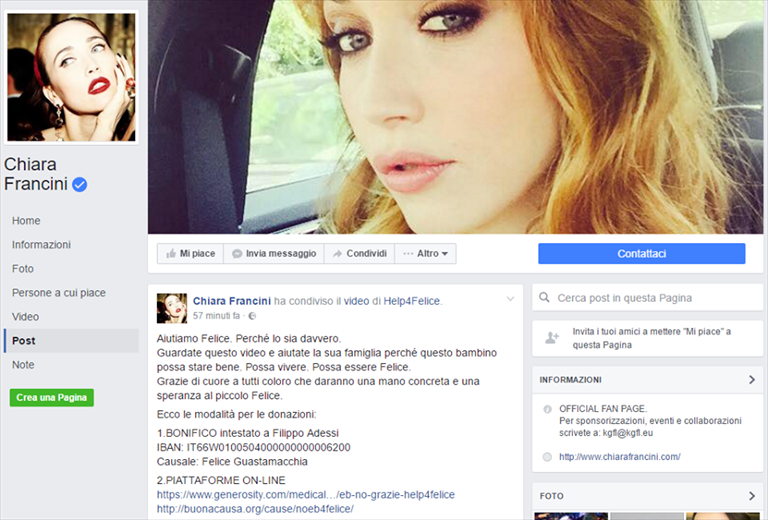Click the 57 minuti fa timestamp

point(216,316)
